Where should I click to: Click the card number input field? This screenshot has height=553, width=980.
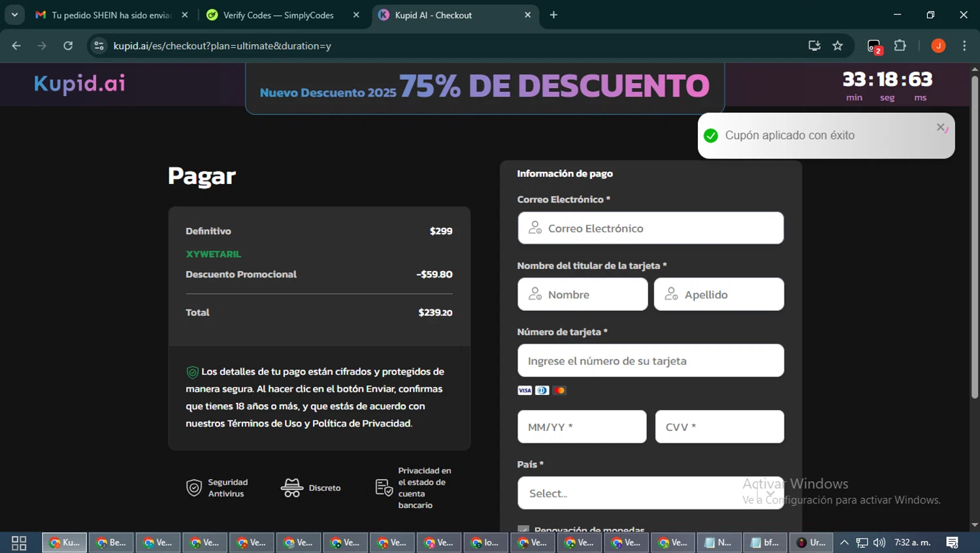[651, 360]
